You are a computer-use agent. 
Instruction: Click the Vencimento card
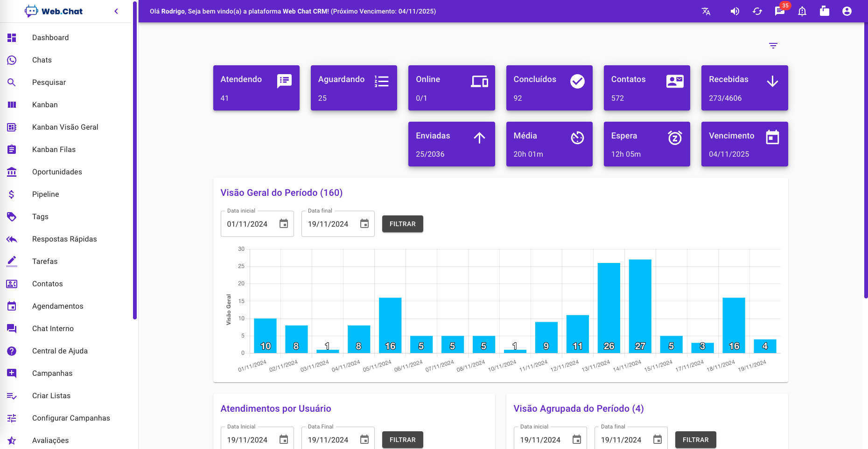(745, 144)
